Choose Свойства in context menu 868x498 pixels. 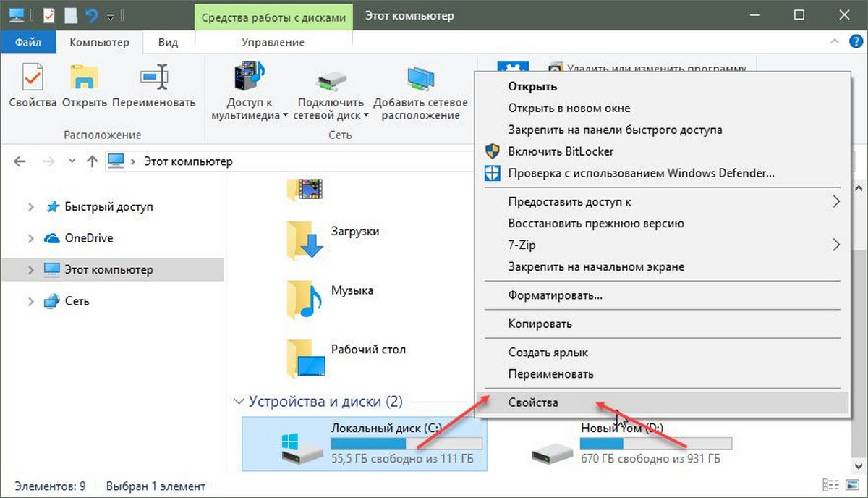(x=662, y=402)
